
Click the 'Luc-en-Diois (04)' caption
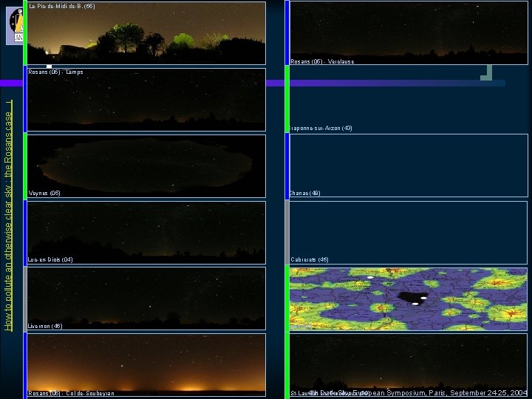(x=50, y=259)
